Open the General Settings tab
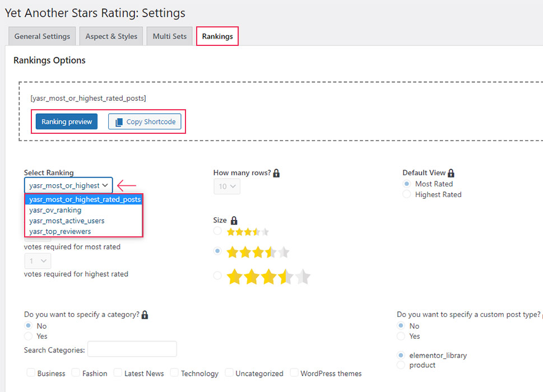The height and width of the screenshot is (392, 543). pos(42,36)
